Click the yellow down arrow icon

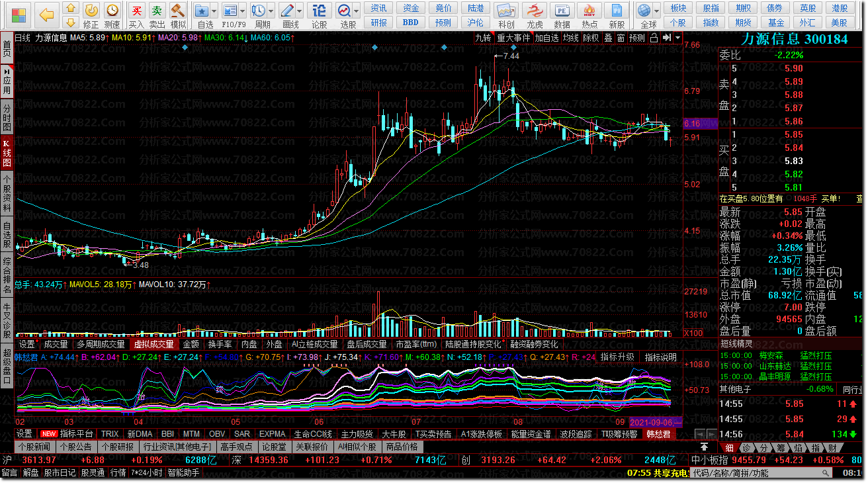tap(71, 24)
